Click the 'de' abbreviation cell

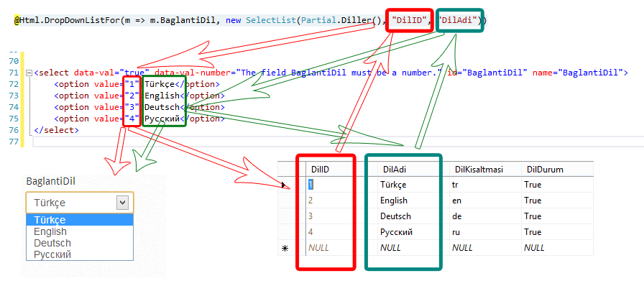(485, 216)
